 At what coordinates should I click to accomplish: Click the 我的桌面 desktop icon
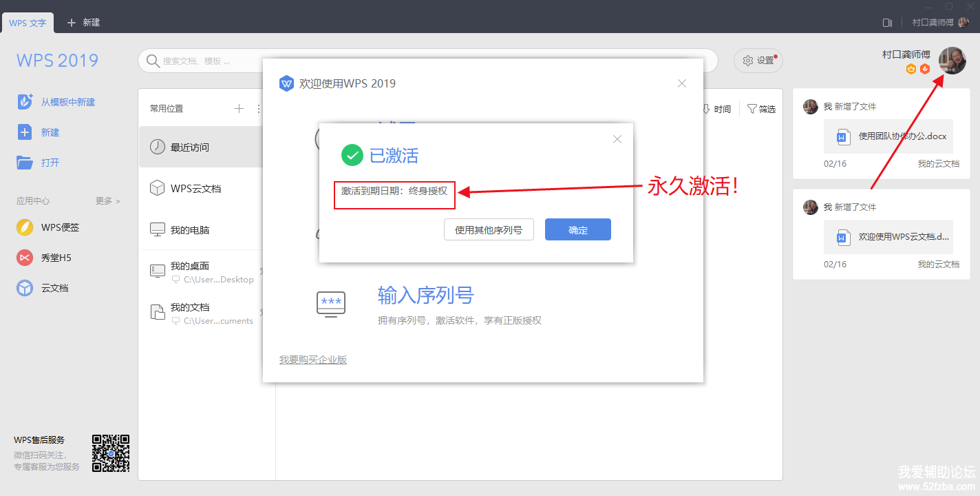coord(158,271)
